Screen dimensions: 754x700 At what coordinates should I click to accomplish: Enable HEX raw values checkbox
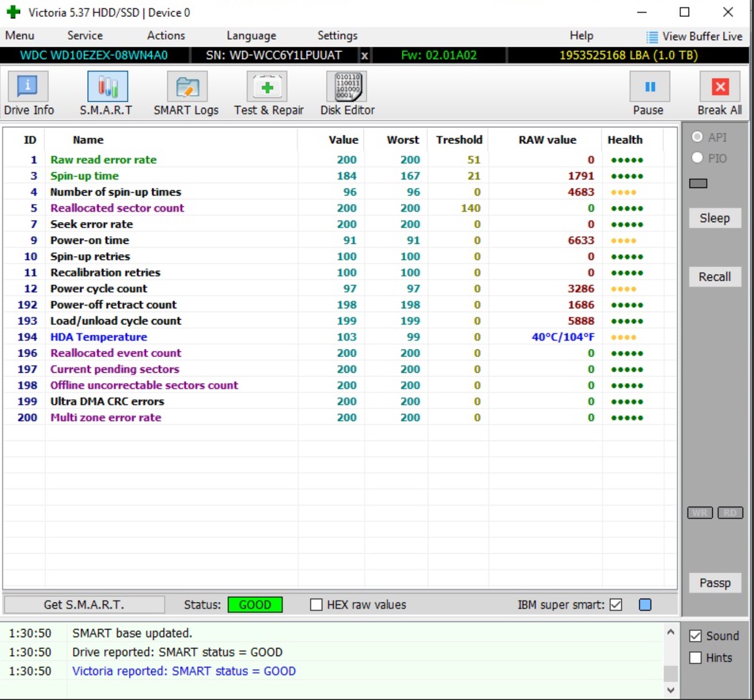coord(316,605)
